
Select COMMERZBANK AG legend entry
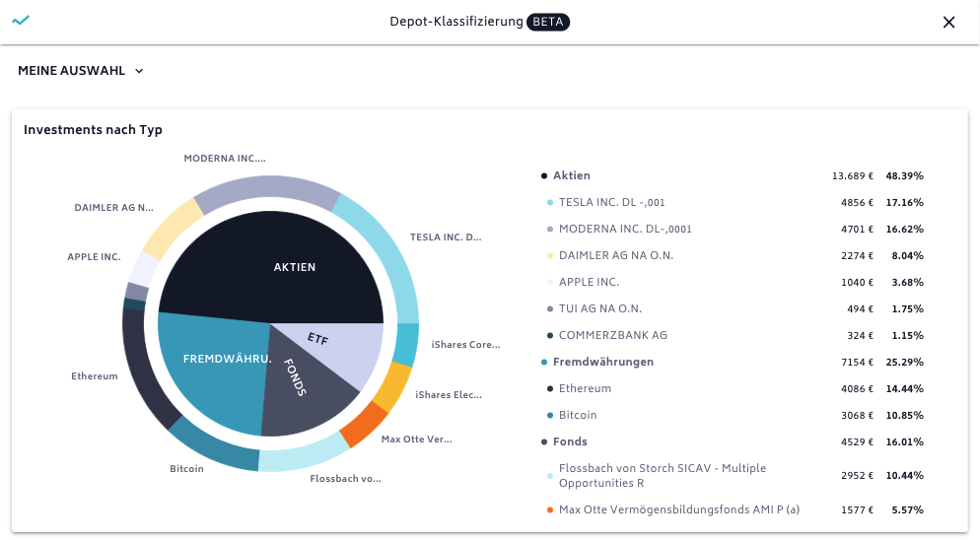(612, 335)
